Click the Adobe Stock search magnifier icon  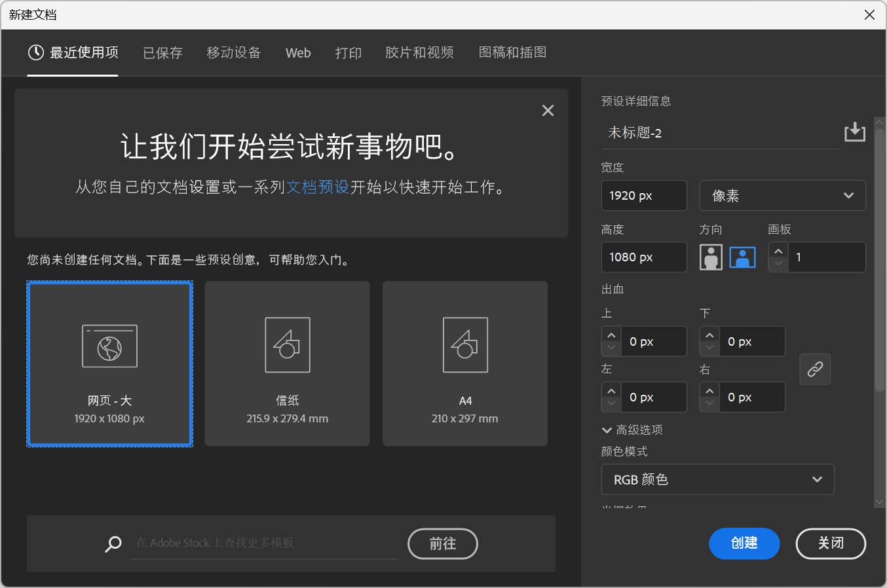113,543
